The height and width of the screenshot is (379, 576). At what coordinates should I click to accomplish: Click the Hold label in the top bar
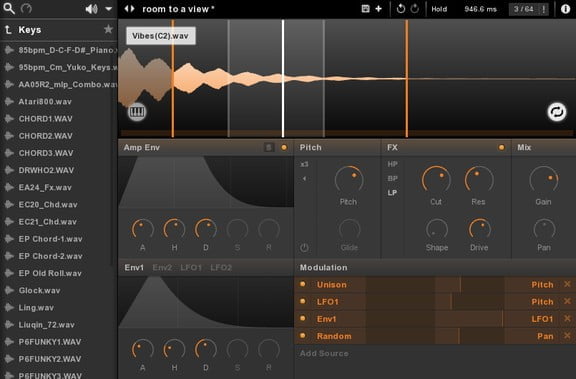439,9
